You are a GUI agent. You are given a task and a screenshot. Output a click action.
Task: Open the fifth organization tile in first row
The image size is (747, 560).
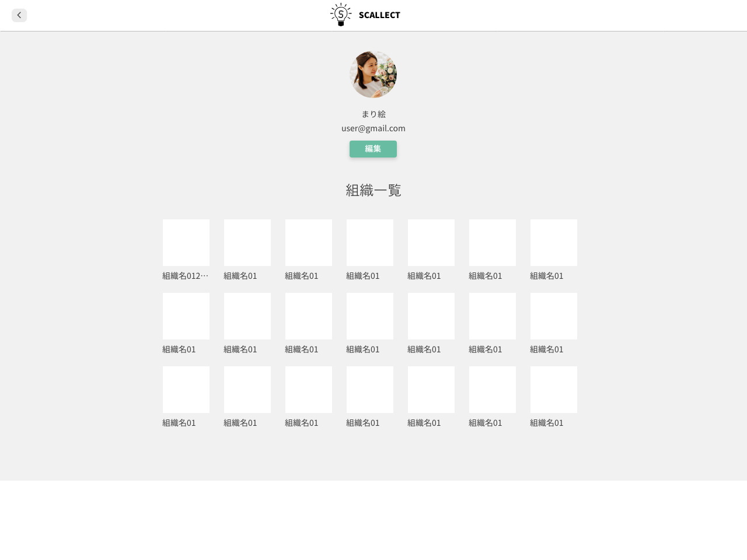[x=431, y=243]
